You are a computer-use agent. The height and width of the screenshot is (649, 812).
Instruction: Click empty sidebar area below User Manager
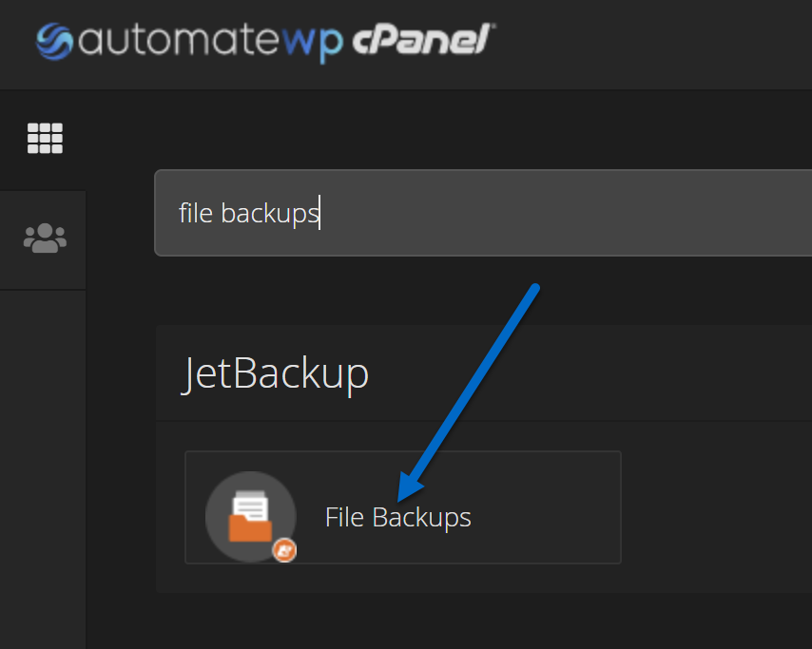(43, 466)
